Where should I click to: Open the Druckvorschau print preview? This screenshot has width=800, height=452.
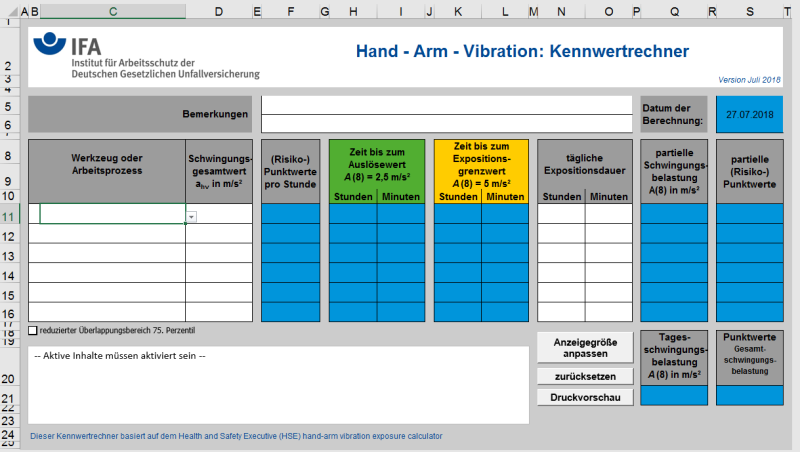pos(585,397)
